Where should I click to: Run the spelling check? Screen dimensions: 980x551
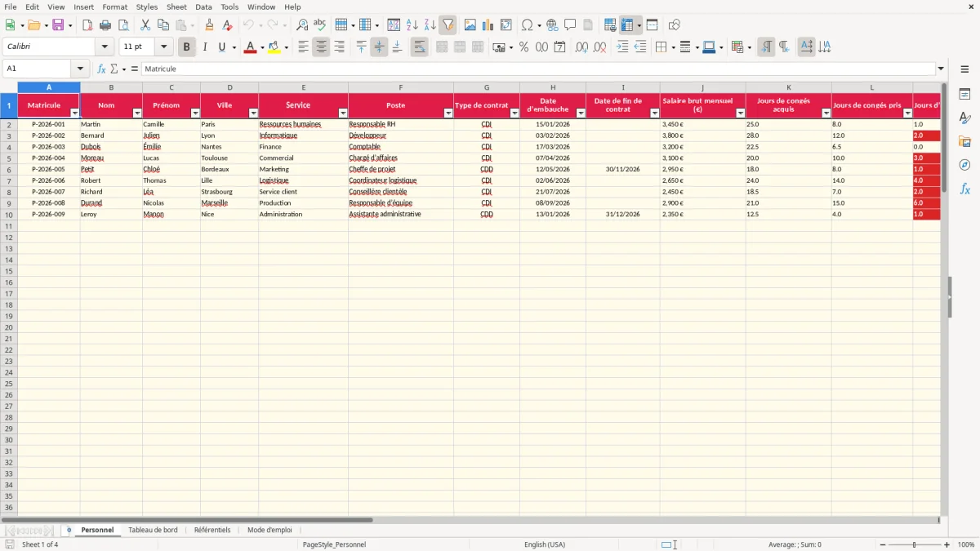(320, 25)
